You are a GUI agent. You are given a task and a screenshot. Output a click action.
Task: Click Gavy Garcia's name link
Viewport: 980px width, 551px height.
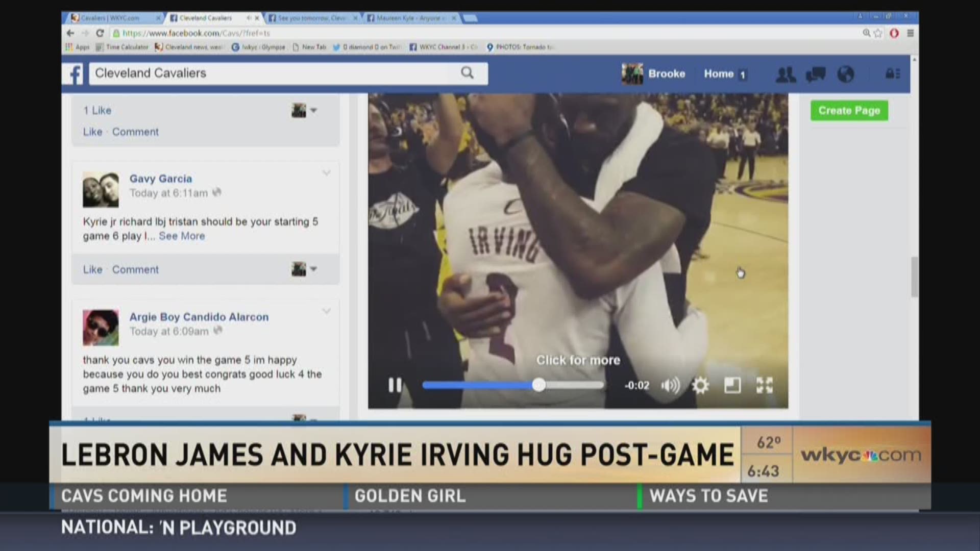161,179
